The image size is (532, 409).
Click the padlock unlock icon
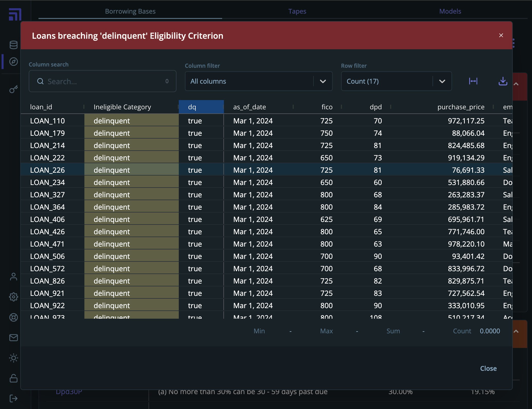[13, 378]
